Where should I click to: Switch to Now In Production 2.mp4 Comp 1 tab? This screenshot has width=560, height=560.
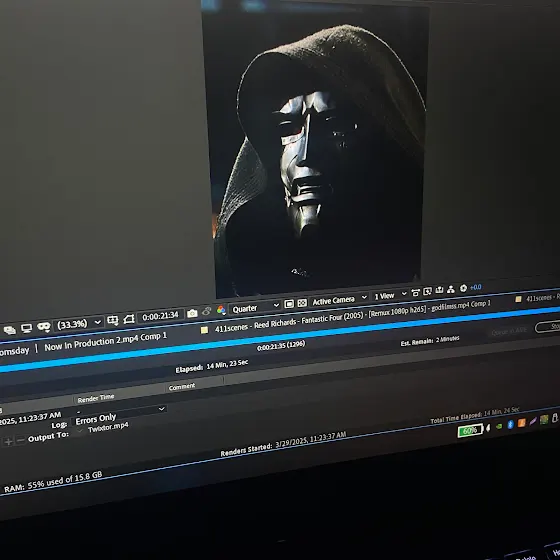coord(105,342)
